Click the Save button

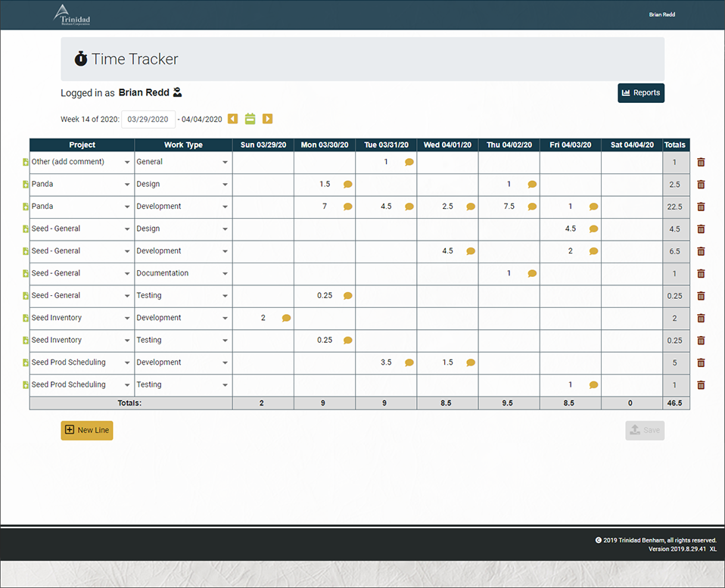pyautogui.click(x=645, y=431)
